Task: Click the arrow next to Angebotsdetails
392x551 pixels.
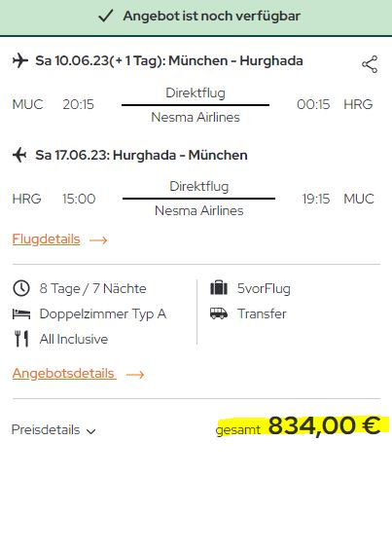Action: pos(135,374)
